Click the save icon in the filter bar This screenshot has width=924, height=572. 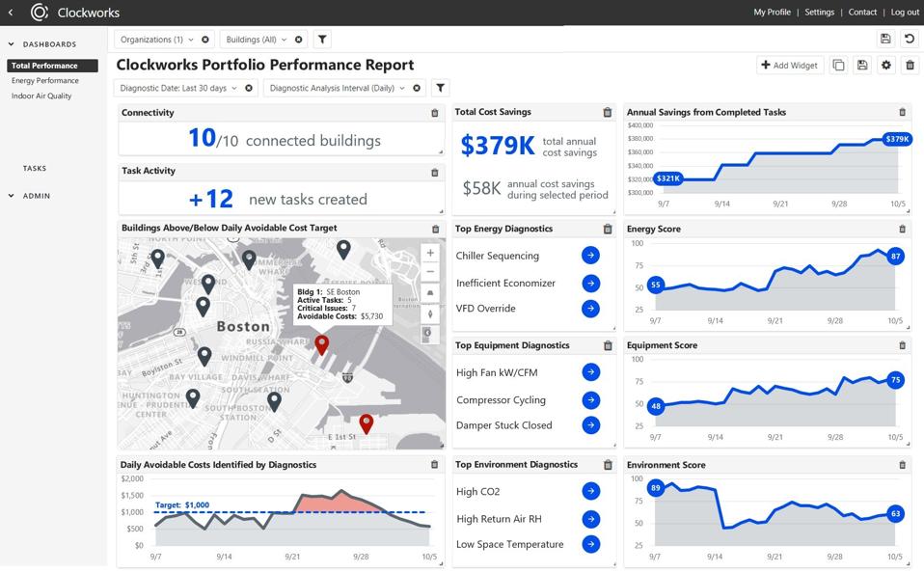(x=885, y=38)
